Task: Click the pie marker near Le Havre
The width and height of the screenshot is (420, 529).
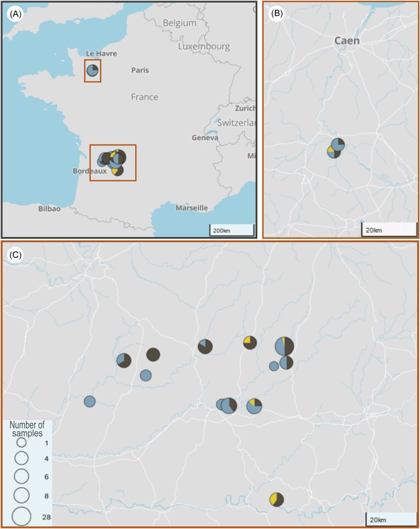Action: click(93, 70)
